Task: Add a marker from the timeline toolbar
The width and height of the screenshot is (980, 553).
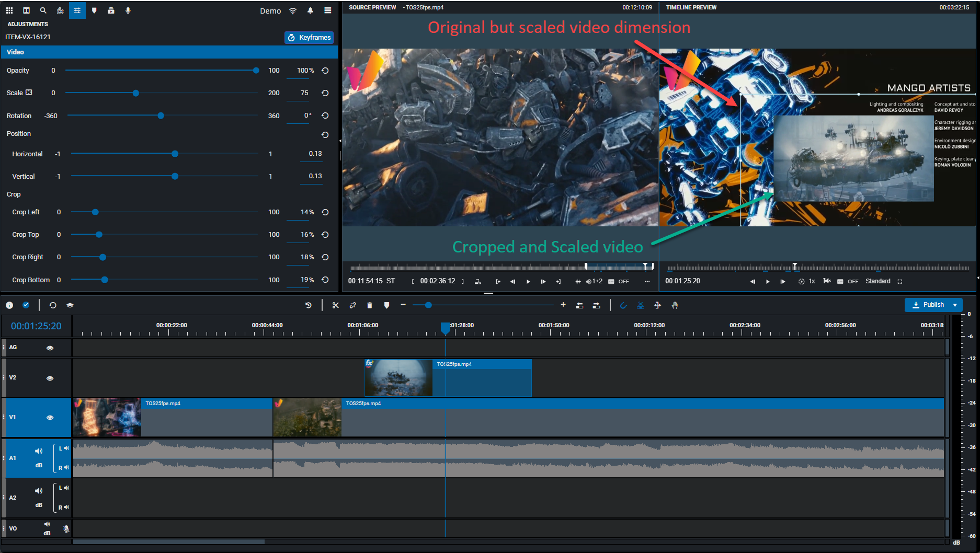Action: tap(386, 305)
